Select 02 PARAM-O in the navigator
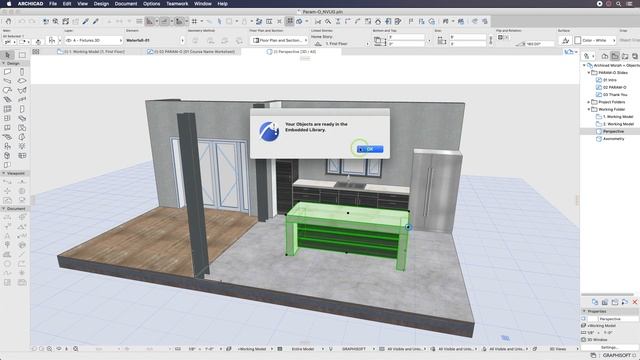Image resolution: width=640 pixels, height=360 pixels. pos(614,87)
